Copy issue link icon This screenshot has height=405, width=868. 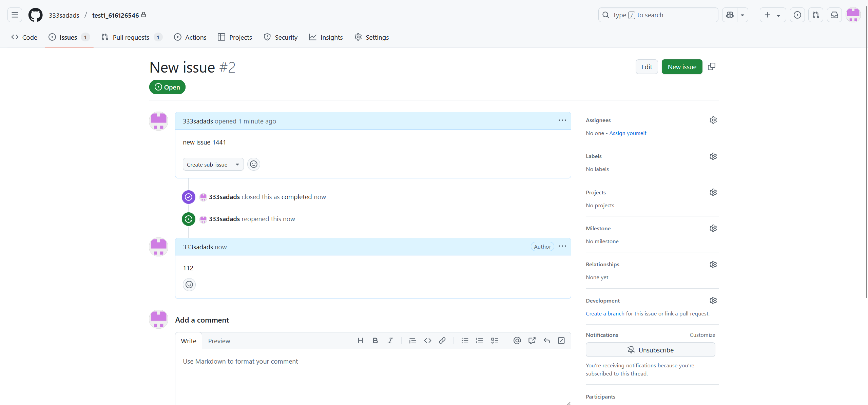tap(712, 67)
